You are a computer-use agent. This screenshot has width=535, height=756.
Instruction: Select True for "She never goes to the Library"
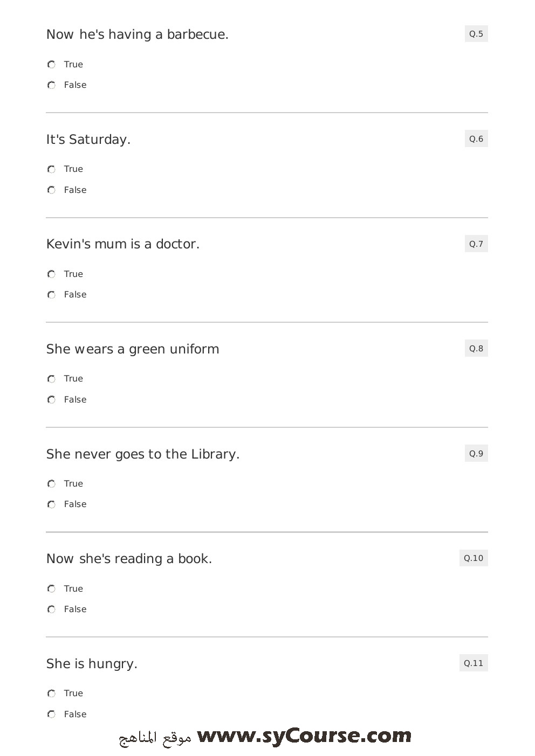(52, 484)
